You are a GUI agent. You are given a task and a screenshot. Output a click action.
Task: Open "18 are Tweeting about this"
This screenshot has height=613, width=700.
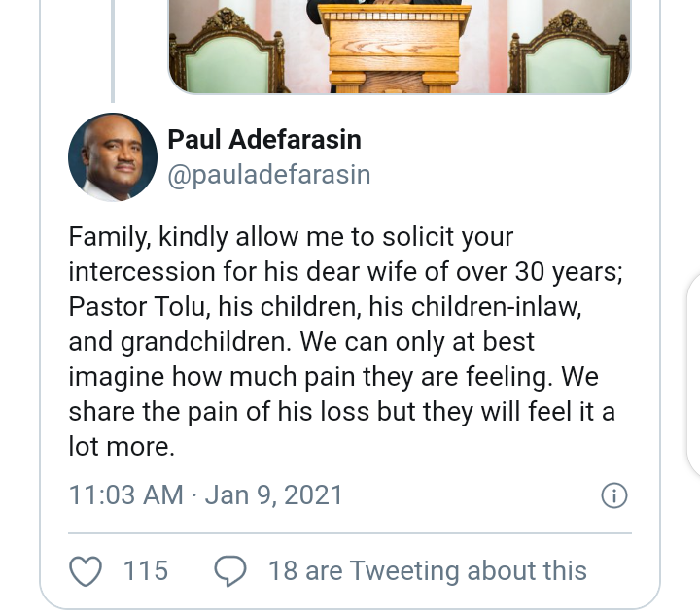pos(427,570)
